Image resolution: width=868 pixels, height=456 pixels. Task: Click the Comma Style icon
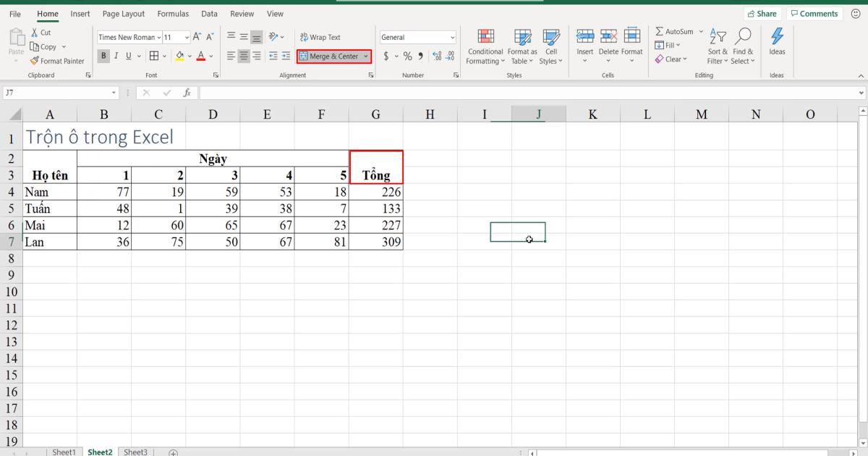pos(420,56)
